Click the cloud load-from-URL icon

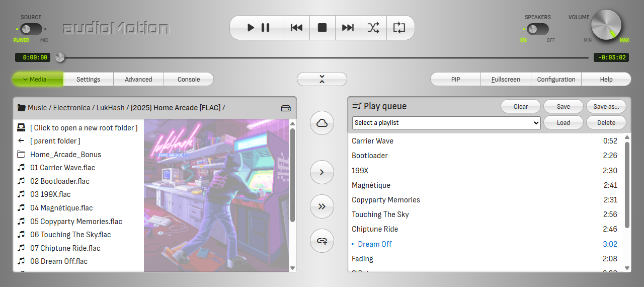(322, 123)
